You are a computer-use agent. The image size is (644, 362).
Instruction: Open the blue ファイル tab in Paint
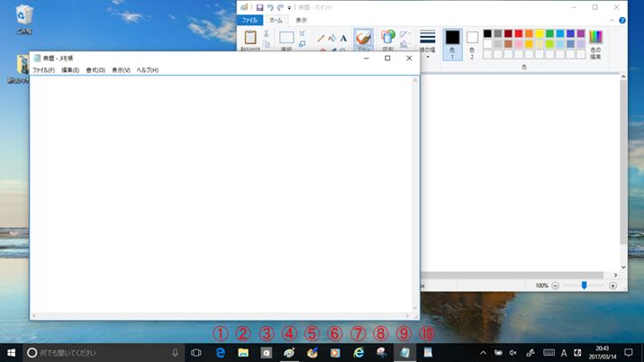[x=249, y=20]
